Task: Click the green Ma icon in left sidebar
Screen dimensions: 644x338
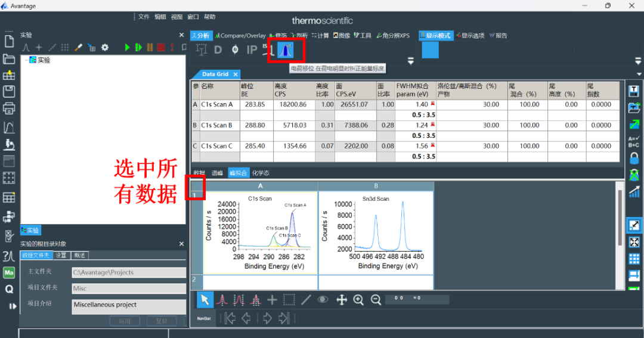Action: [x=9, y=272]
